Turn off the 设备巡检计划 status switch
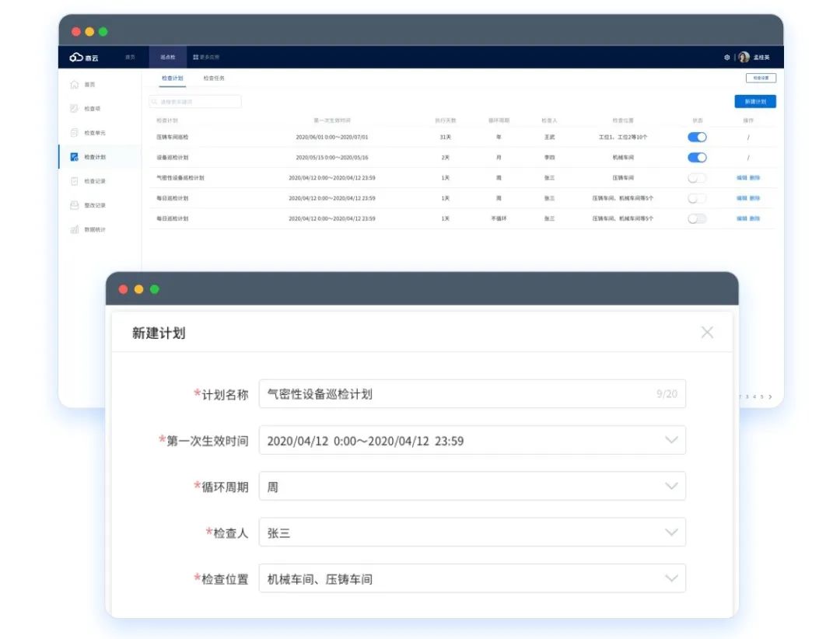This screenshot has width=840, height=639. pyautogui.click(x=697, y=157)
